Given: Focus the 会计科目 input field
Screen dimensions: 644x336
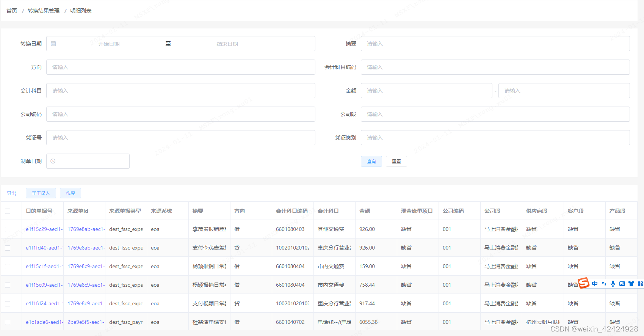Looking at the screenshot, I should coord(180,91).
